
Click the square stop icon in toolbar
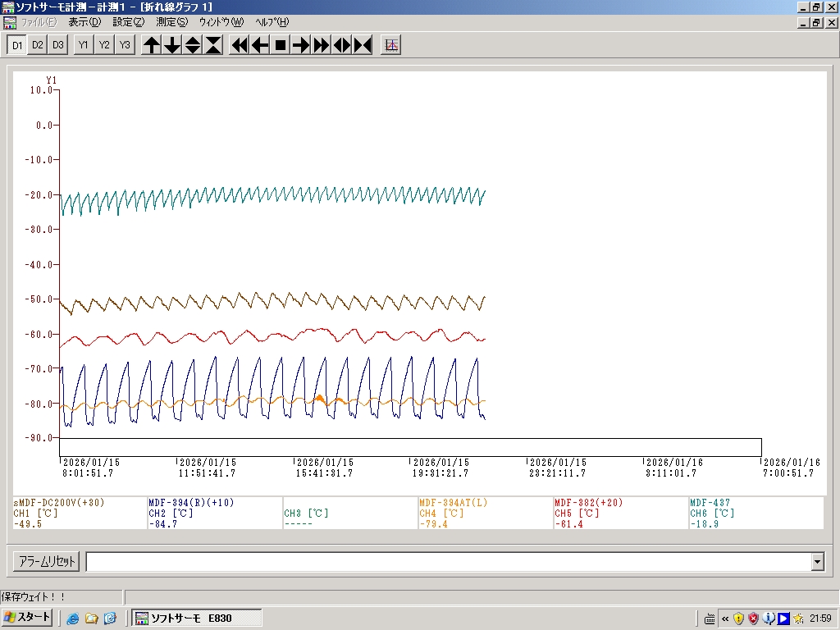click(x=281, y=45)
